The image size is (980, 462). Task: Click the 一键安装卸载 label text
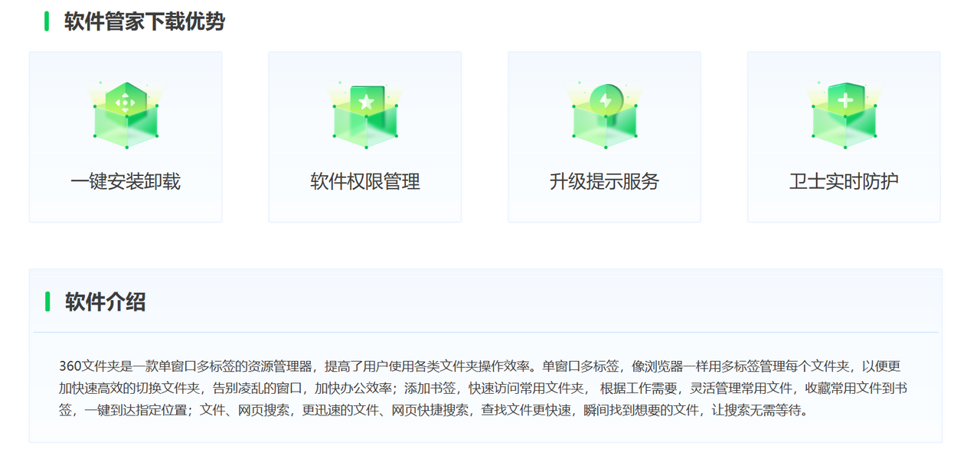click(x=125, y=182)
